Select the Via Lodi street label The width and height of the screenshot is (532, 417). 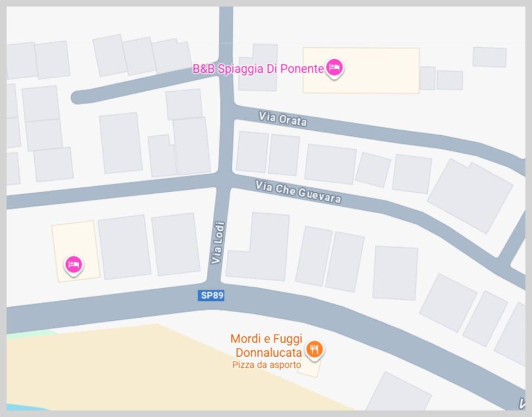[218, 243]
